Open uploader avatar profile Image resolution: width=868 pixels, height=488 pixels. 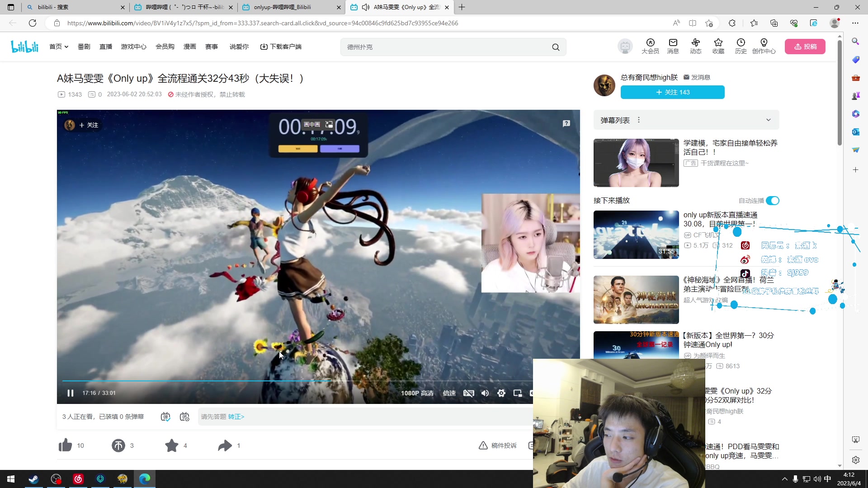pyautogui.click(x=604, y=85)
